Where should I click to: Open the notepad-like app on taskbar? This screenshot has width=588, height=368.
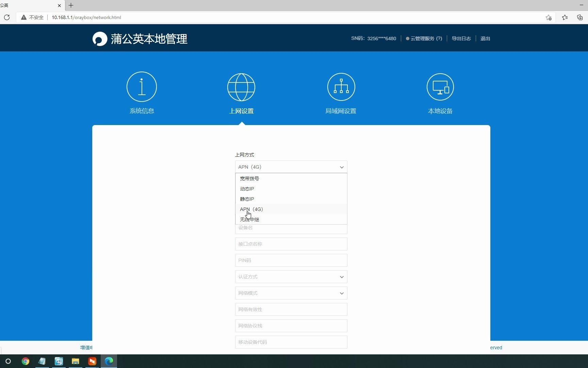pyautogui.click(x=42, y=361)
